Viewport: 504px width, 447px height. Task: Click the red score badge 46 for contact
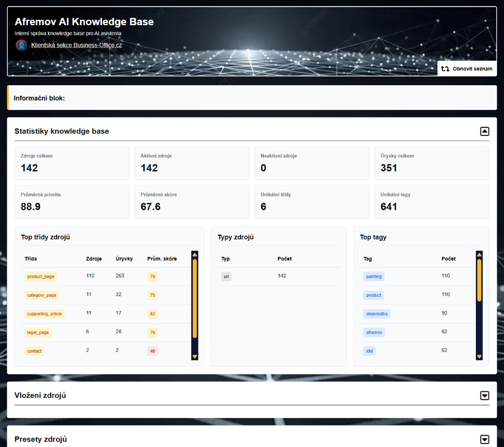tap(152, 351)
